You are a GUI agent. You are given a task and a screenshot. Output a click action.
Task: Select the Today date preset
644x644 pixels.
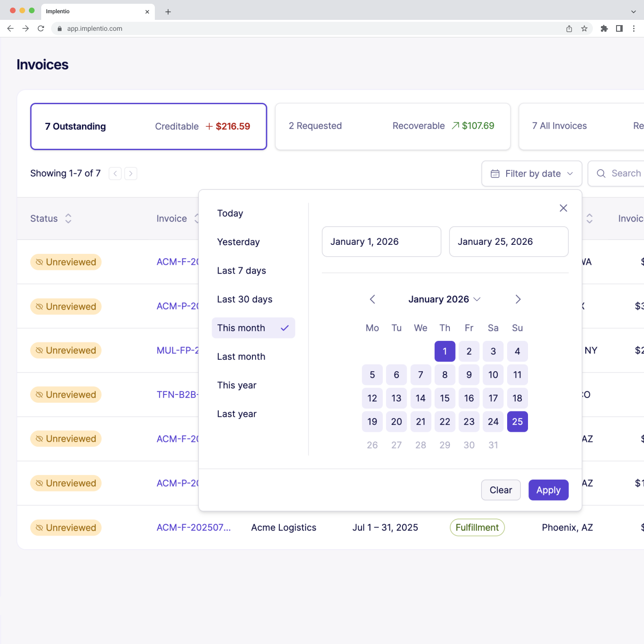click(x=230, y=213)
